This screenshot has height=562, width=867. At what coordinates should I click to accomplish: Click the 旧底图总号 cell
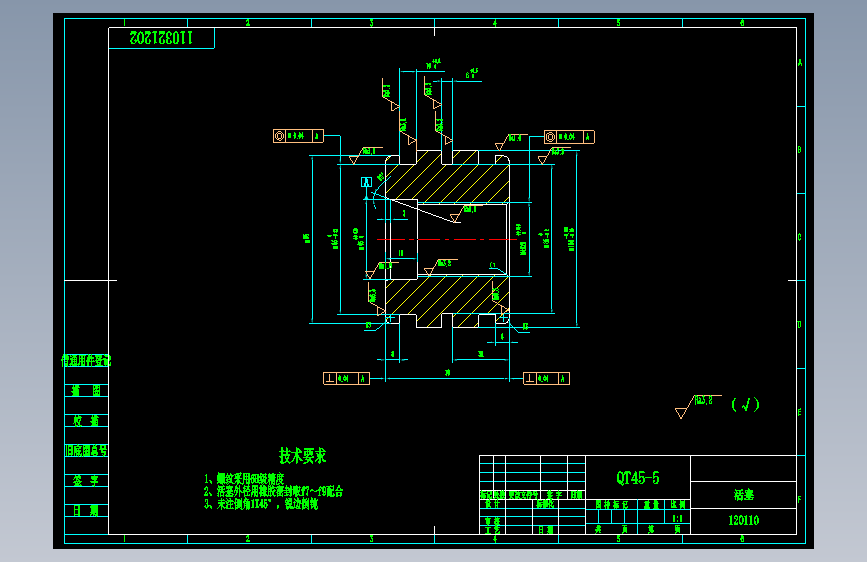(86, 450)
